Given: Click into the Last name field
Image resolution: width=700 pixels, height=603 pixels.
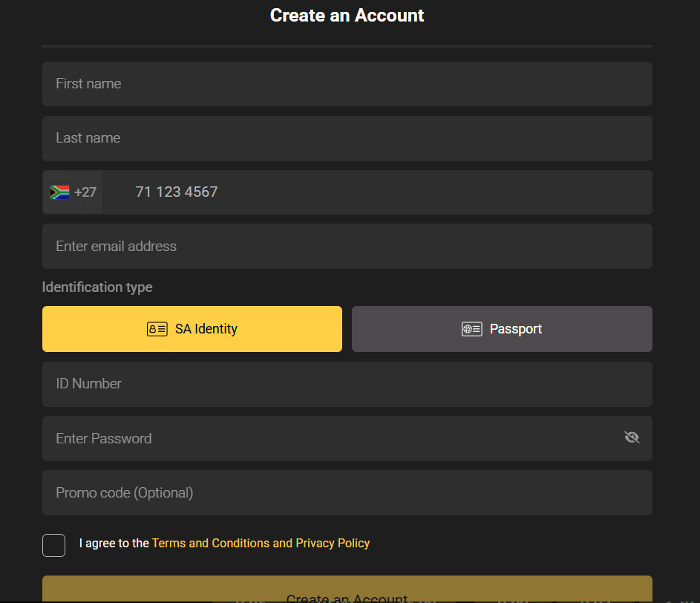Looking at the screenshot, I should 347,138.
